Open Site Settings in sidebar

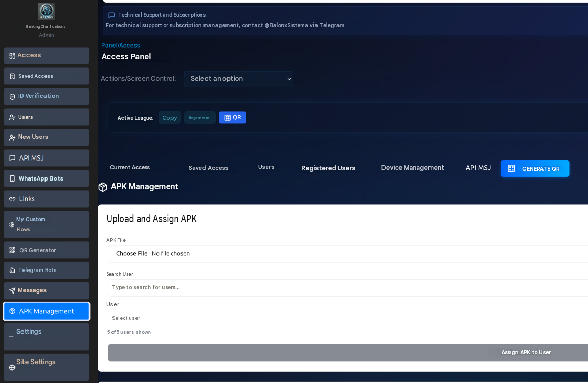(47, 367)
